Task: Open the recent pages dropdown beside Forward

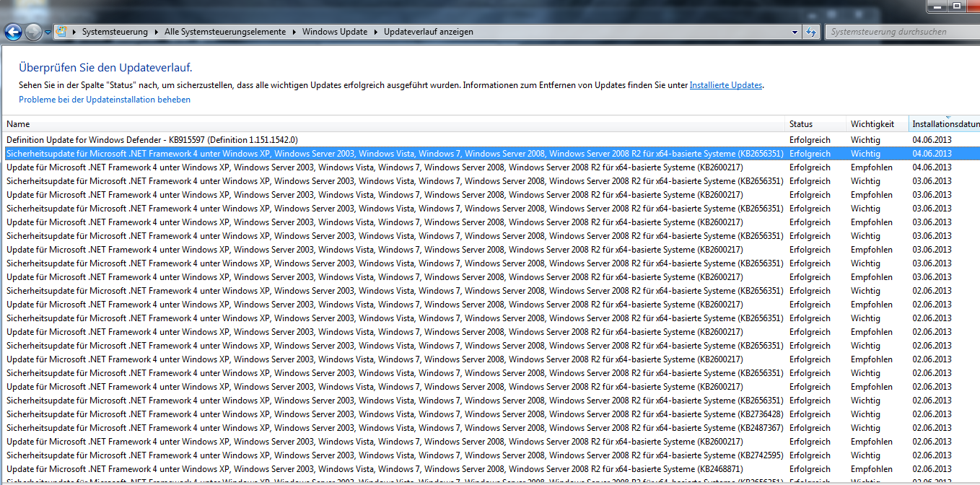Action: (x=48, y=32)
